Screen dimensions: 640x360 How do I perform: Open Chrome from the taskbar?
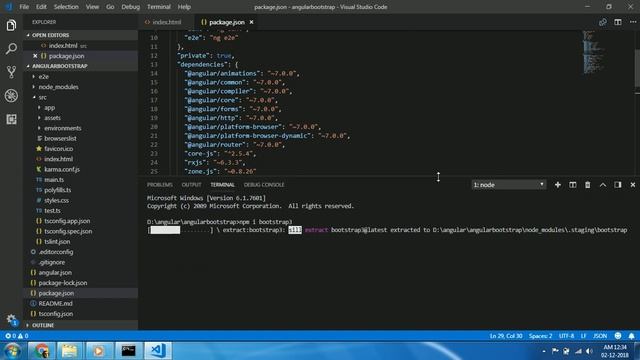click(x=41, y=351)
